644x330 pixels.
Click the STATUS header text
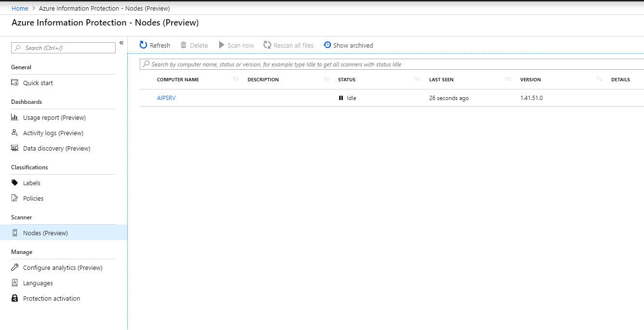click(347, 79)
